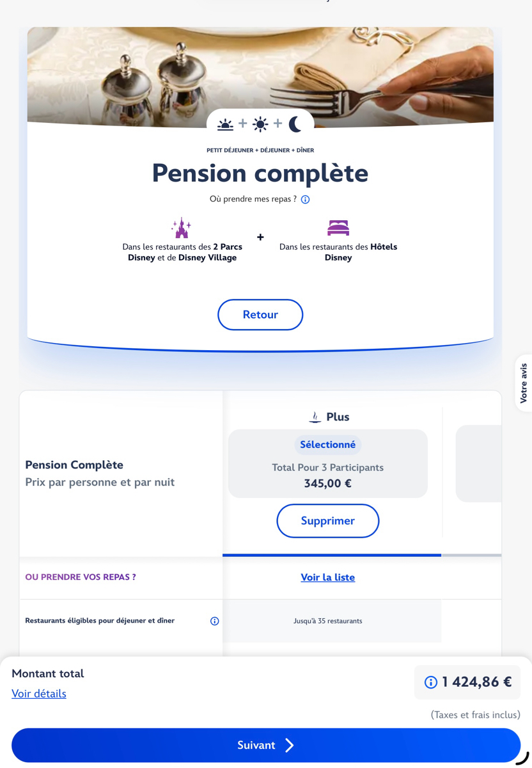Select the partially visible next plan card
Image resolution: width=532 pixels, height=768 pixels.
pos(478,463)
